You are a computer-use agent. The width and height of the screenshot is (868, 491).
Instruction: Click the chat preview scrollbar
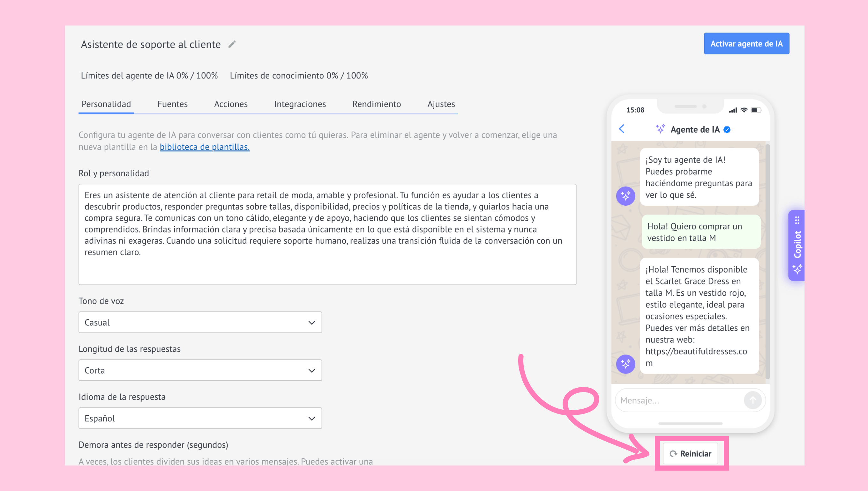coord(767,261)
